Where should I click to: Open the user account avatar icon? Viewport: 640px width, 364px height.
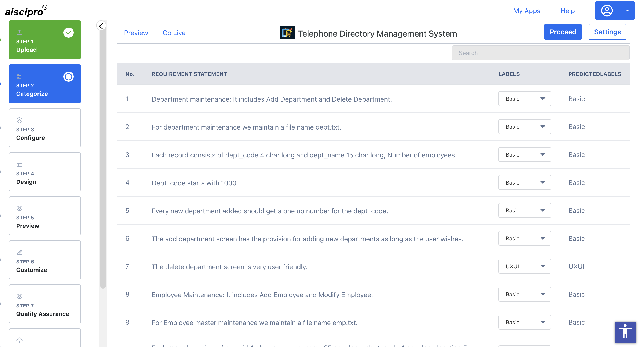click(x=607, y=11)
